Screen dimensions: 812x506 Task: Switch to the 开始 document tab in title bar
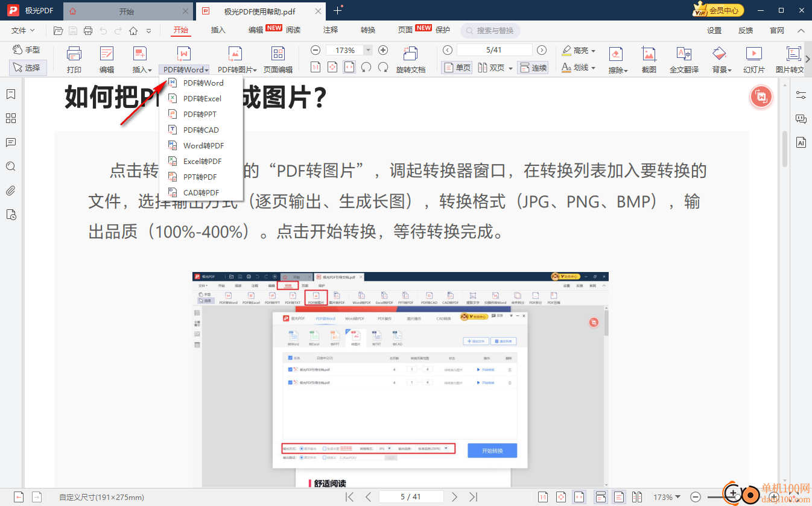[x=127, y=11]
